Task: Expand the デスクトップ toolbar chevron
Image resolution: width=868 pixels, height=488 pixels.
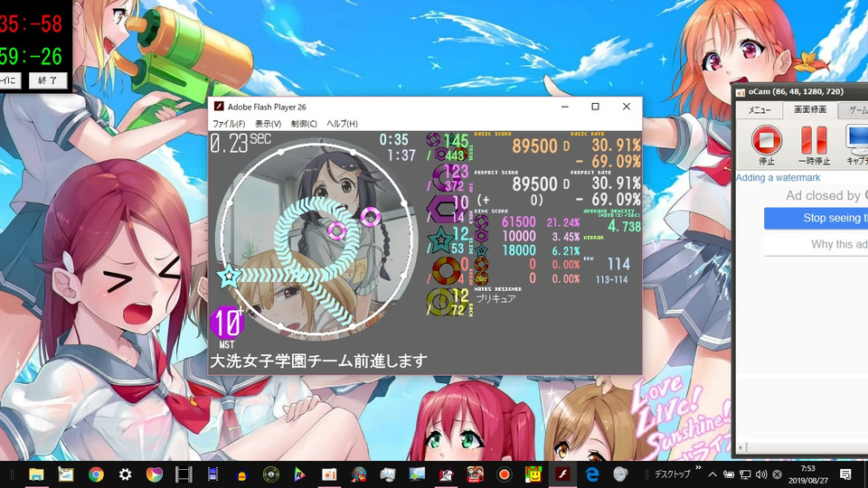Action: [698, 468]
